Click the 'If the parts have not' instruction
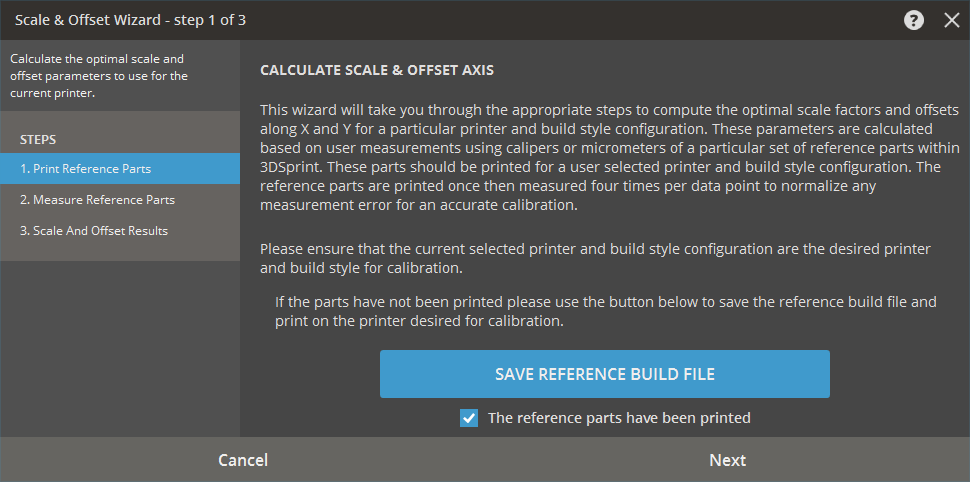The height and width of the screenshot is (482, 970). point(606,312)
